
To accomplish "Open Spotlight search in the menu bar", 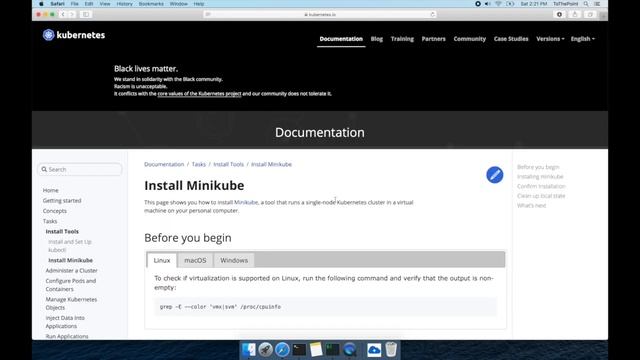I will point(586,4).
